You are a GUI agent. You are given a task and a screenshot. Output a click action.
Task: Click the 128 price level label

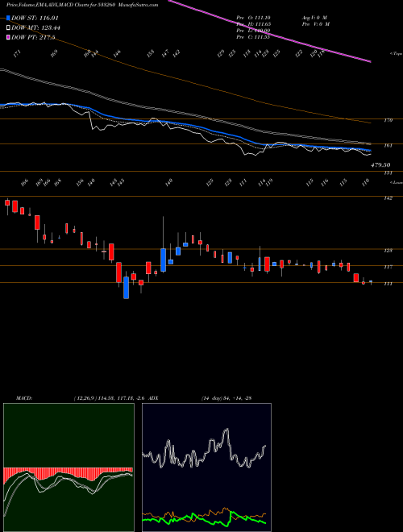[x=388, y=251]
